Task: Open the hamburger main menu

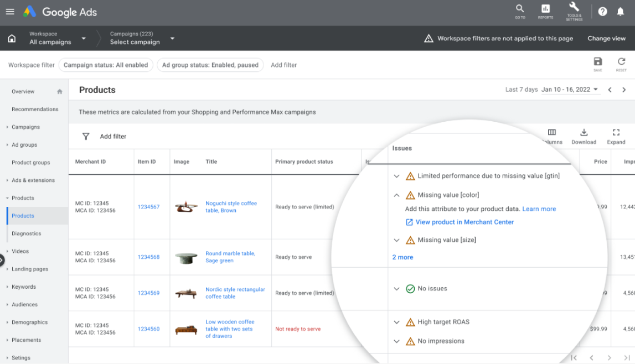Action: coord(10,12)
